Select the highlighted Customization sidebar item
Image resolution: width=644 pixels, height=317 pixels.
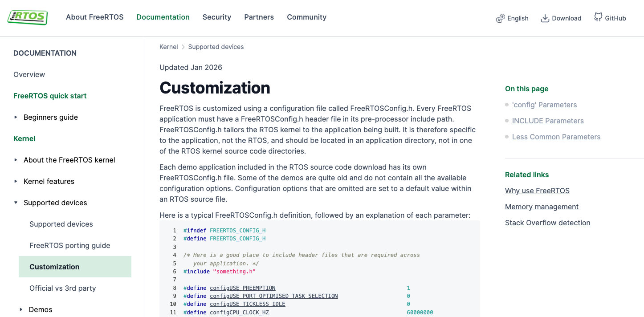click(75, 267)
